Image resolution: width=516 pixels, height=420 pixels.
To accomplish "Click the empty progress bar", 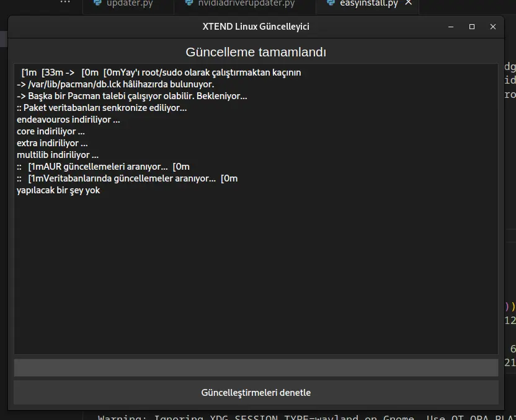I will pos(256,367).
